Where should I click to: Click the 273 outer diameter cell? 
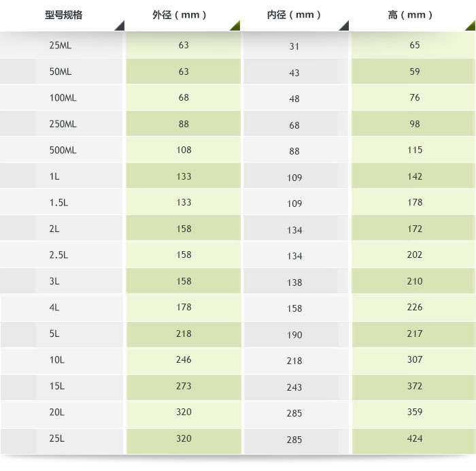click(184, 386)
